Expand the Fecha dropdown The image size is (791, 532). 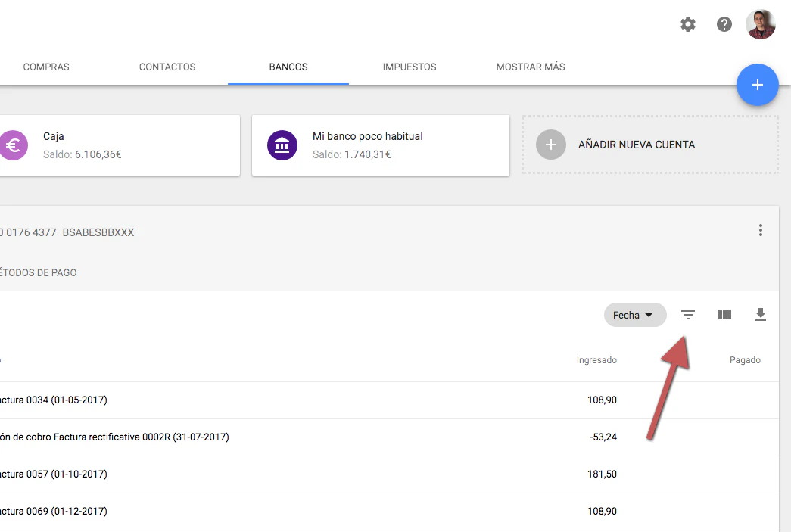click(x=634, y=316)
